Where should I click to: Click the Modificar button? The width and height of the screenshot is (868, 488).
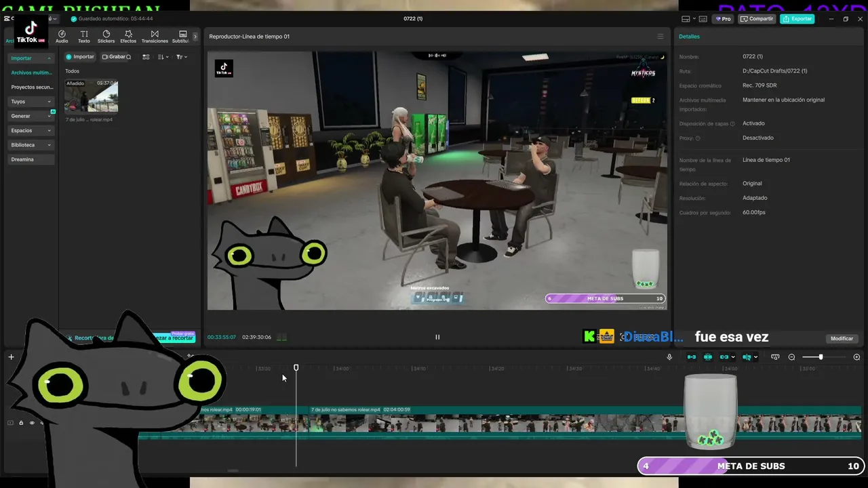(x=842, y=338)
